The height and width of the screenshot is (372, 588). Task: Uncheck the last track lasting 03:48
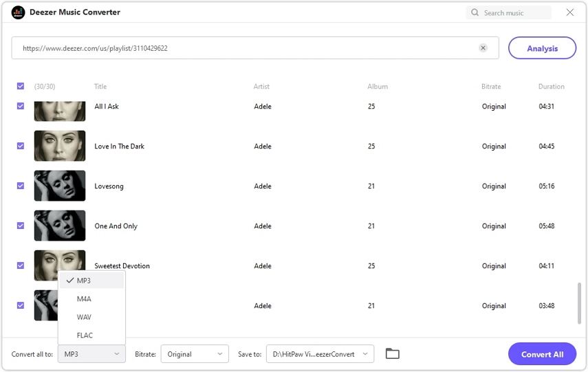click(x=21, y=305)
